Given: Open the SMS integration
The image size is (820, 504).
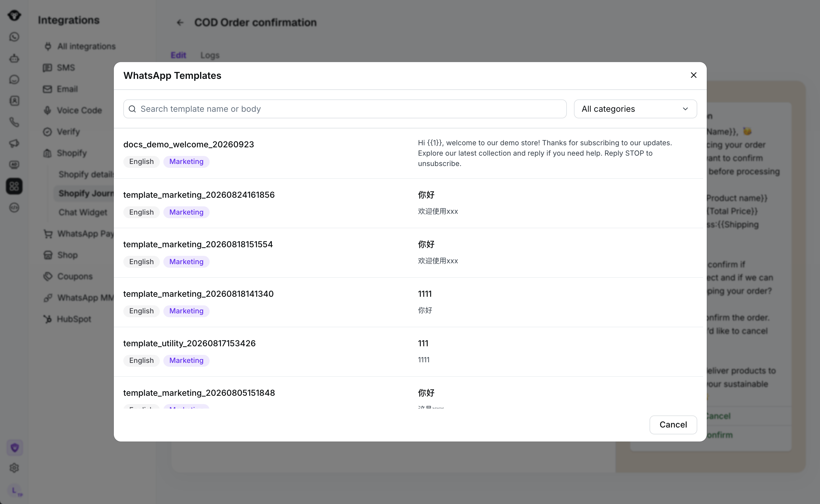Looking at the screenshot, I should coord(59,68).
